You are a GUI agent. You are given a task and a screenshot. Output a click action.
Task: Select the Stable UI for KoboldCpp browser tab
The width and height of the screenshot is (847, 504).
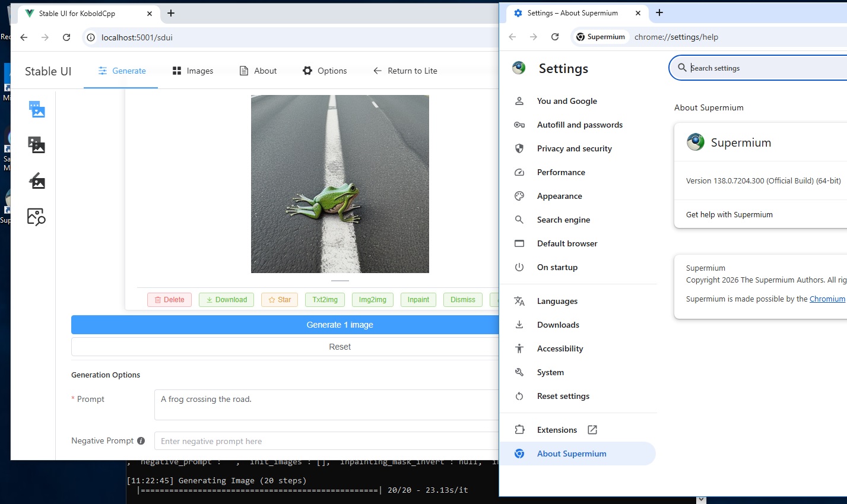[x=89, y=13]
